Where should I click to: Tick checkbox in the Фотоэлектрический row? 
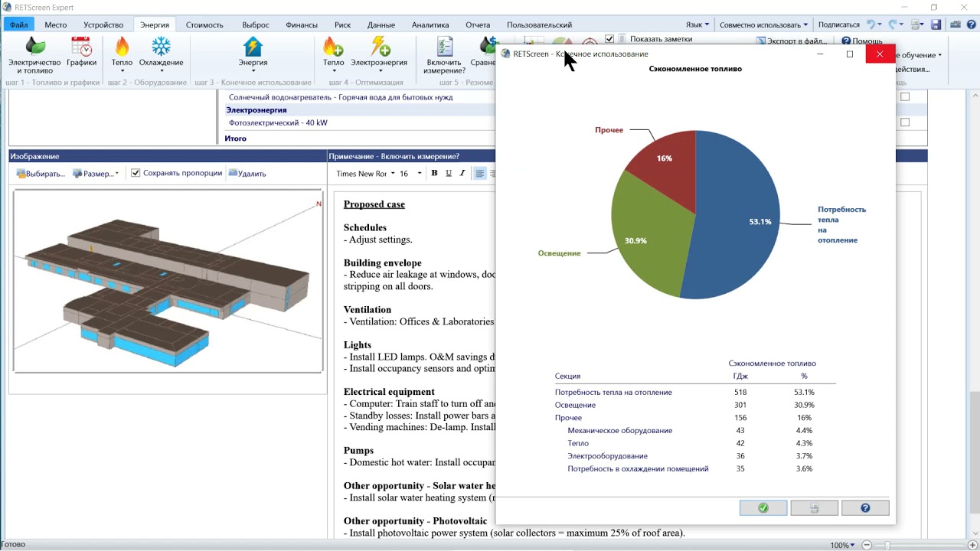pyautogui.click(x=905, y=122)
